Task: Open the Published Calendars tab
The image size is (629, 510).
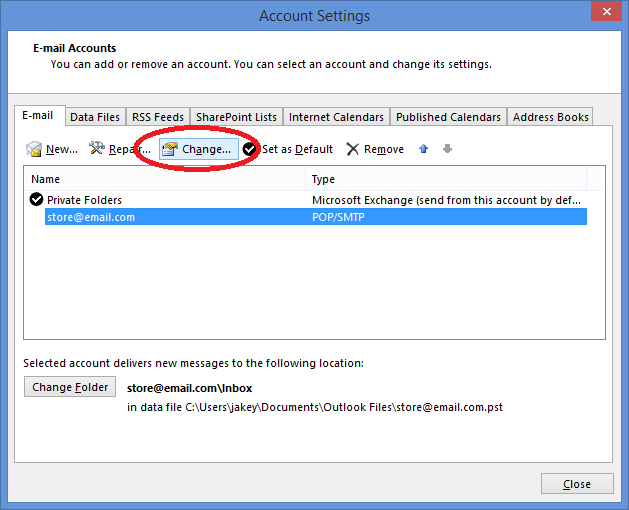Action: click(448, 117)
